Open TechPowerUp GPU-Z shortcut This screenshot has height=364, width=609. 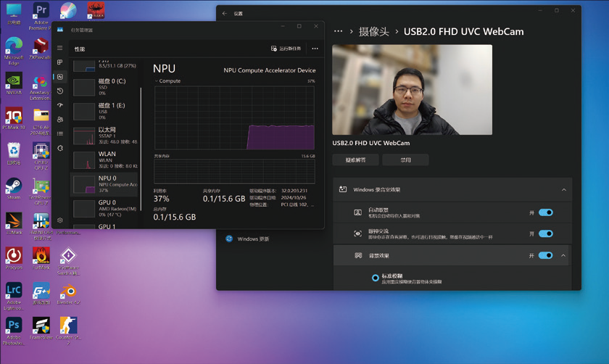tap(41, 191)
